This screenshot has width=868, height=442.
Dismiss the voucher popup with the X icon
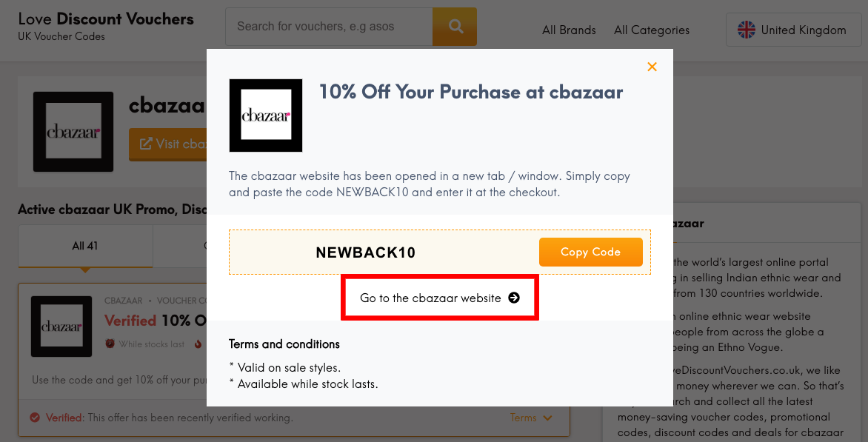[652, 66]
